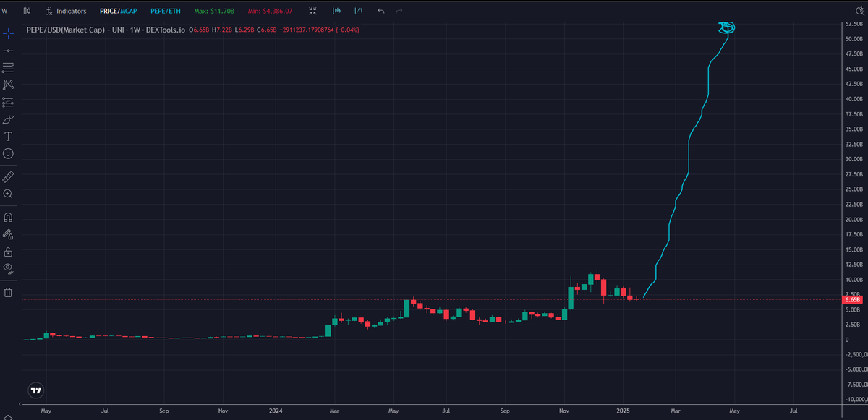This screenshot has height=420, width=868.
Task: Select the brush drawing tool
Action: pos(8,119)
